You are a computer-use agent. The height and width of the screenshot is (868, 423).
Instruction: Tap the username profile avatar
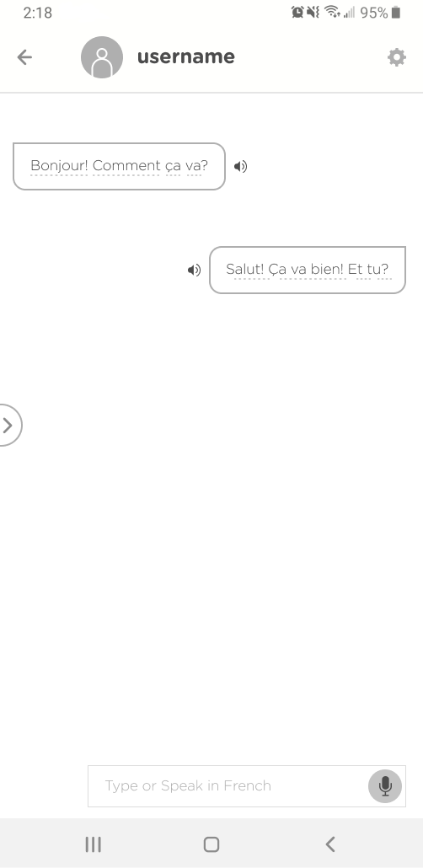click(x=102, y=57)
